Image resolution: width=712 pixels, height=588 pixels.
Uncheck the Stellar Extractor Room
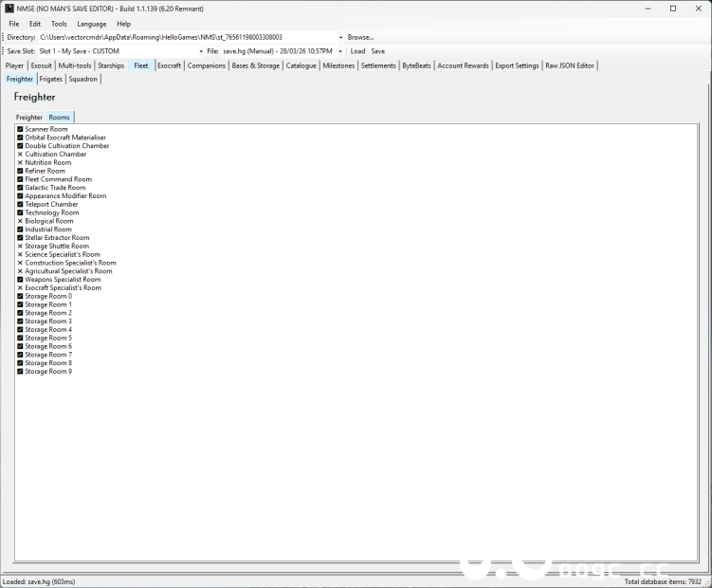pyautogui.click(x=20, y=238)
